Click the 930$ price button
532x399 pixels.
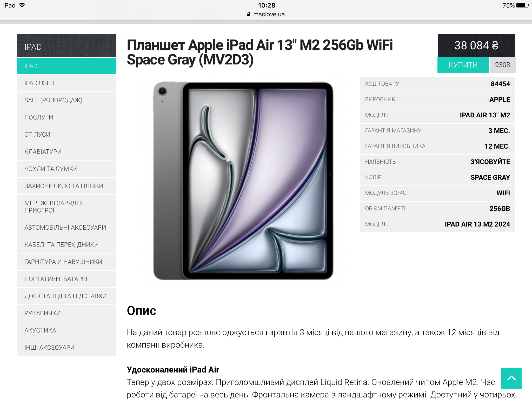pos(502,65)
